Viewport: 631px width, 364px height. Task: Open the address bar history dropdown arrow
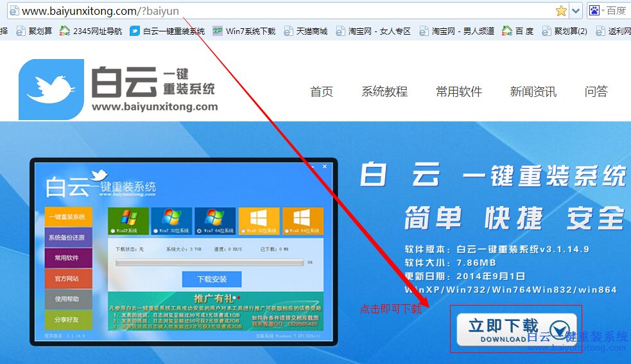point(576,10)
